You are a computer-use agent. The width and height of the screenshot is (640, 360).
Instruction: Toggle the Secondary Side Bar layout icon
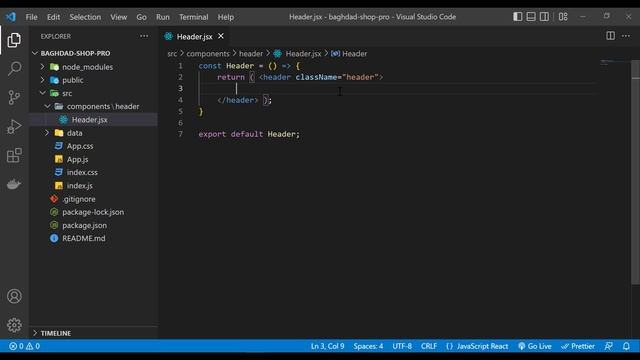[x=544, y=17]
